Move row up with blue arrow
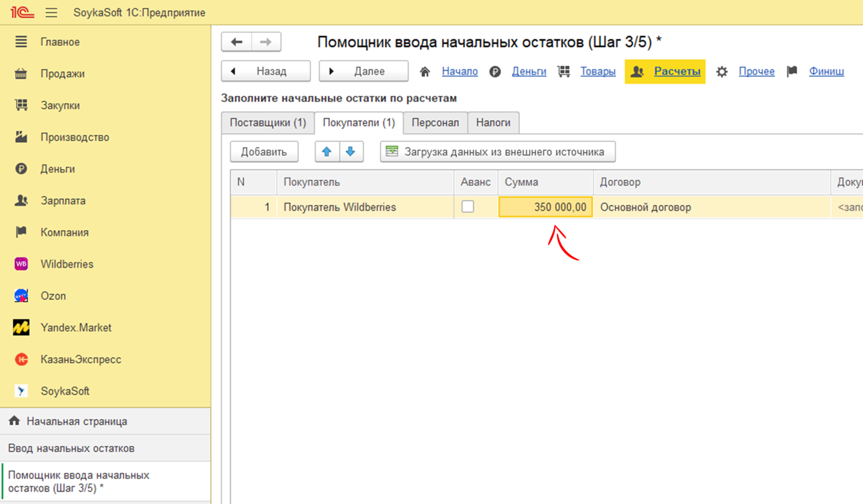Viewport: 863px width, 504px height. (x=327, y=152)
